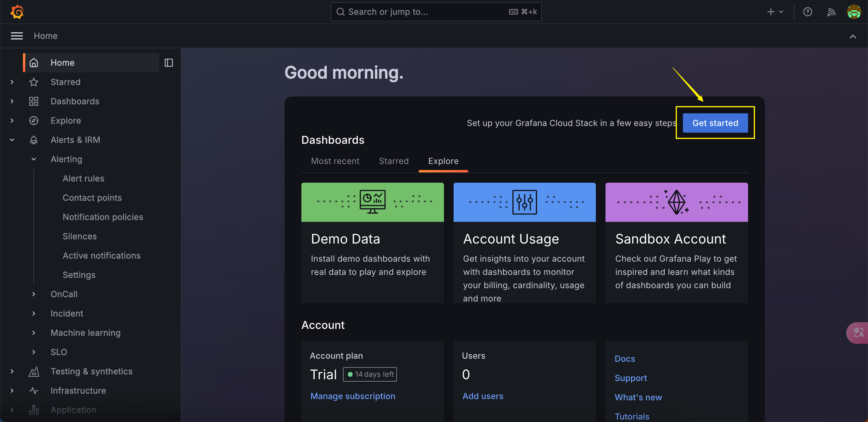Open the user profile avatar
The image size is (868, 422).
click(854, 12)
